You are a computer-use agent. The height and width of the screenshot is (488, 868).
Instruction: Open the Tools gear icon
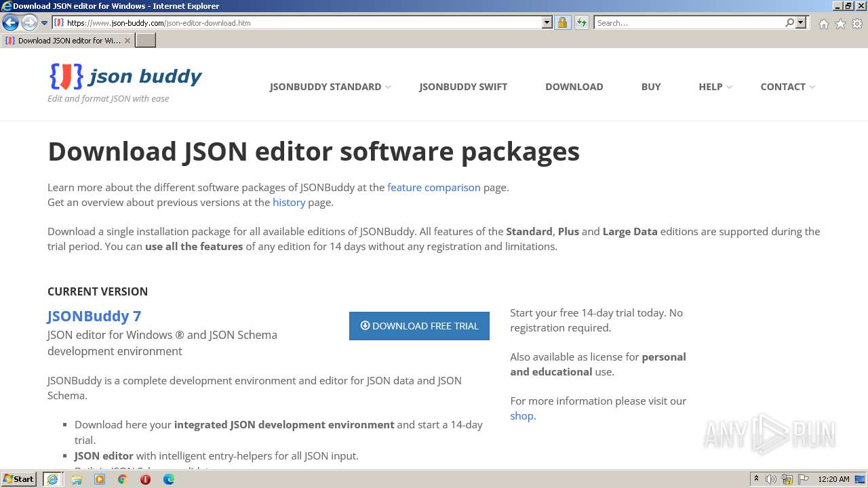click(x=857, y=24)
